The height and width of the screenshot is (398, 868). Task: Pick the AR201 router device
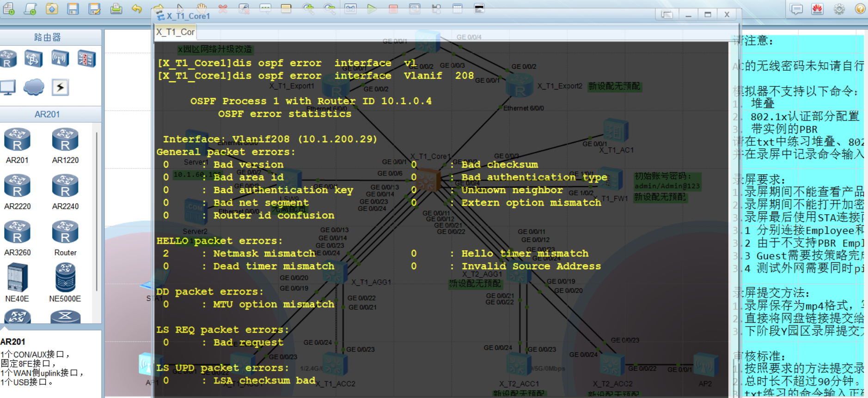(17, 146)
